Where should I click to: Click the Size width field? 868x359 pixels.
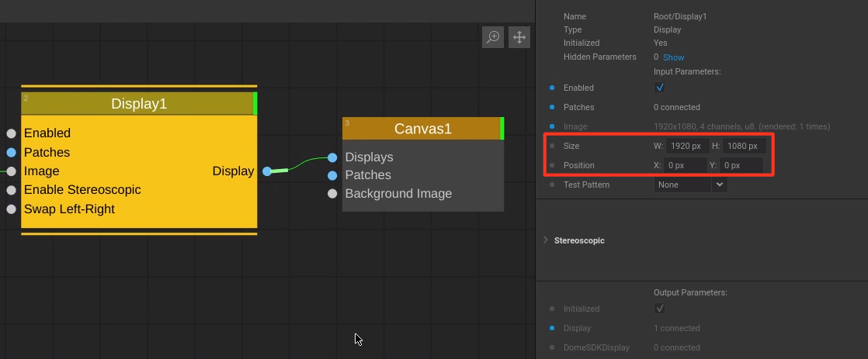(x=688, y=146)
